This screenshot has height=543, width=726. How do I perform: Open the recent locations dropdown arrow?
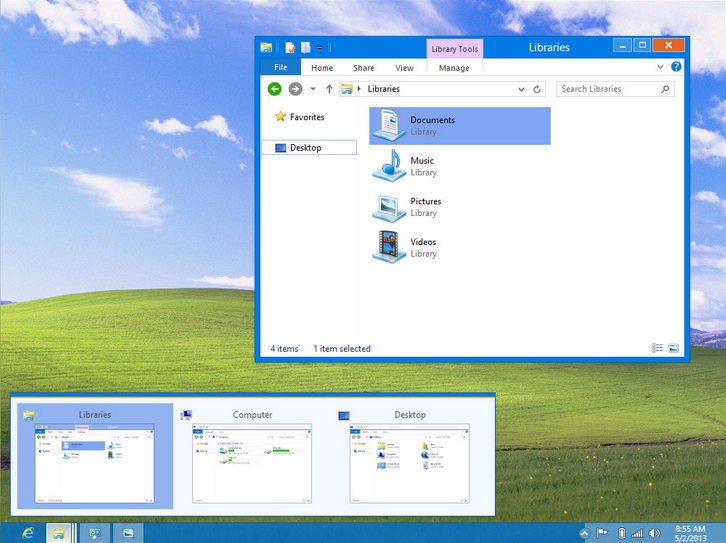313,89
